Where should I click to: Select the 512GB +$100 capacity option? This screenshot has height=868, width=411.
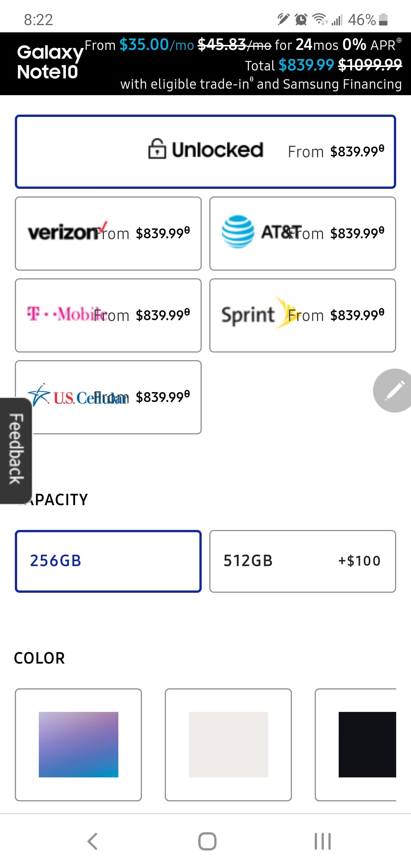tap(303, 561)
